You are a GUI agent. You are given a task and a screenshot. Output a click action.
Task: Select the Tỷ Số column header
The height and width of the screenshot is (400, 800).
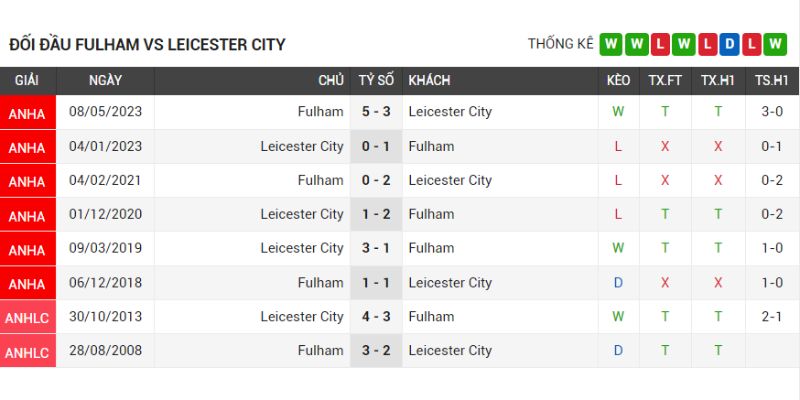(377, 80)
